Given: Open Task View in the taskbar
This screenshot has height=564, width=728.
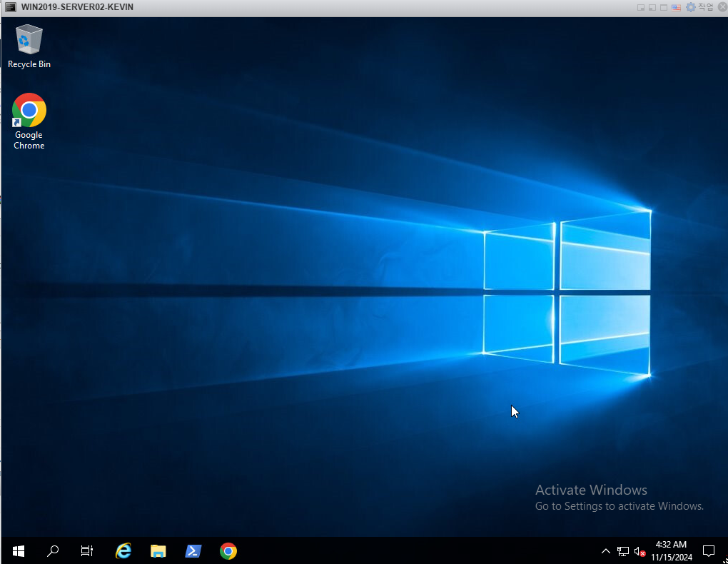Looking at the screenshot, I should point(87,551).
